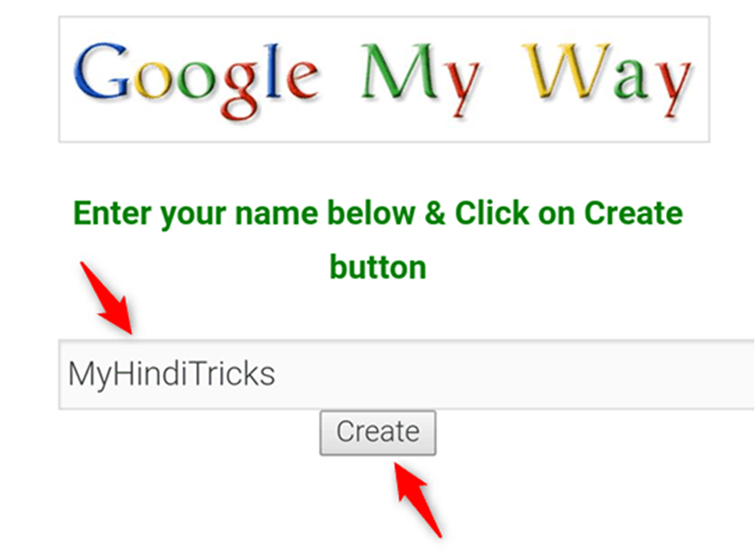This screenshot has height=560, width=756.
Task: Select the word Way in the logo
Action: pos(607,79)
